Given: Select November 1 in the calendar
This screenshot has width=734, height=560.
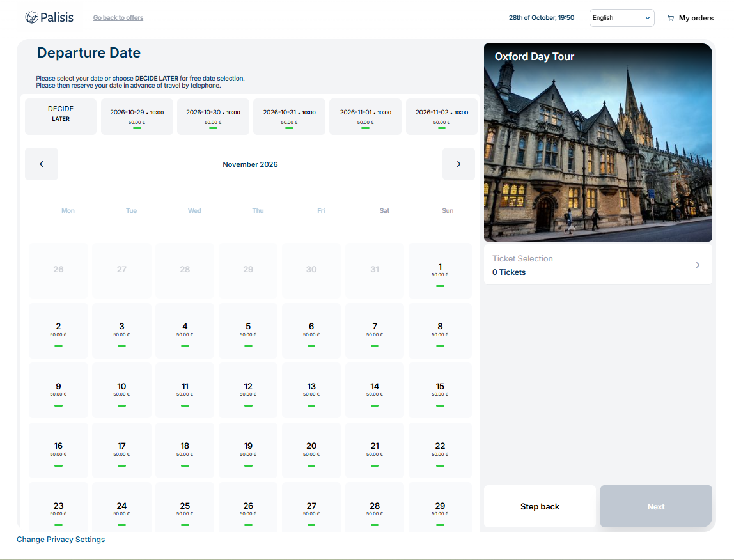Looking at the screenshot, I should 440,270.
